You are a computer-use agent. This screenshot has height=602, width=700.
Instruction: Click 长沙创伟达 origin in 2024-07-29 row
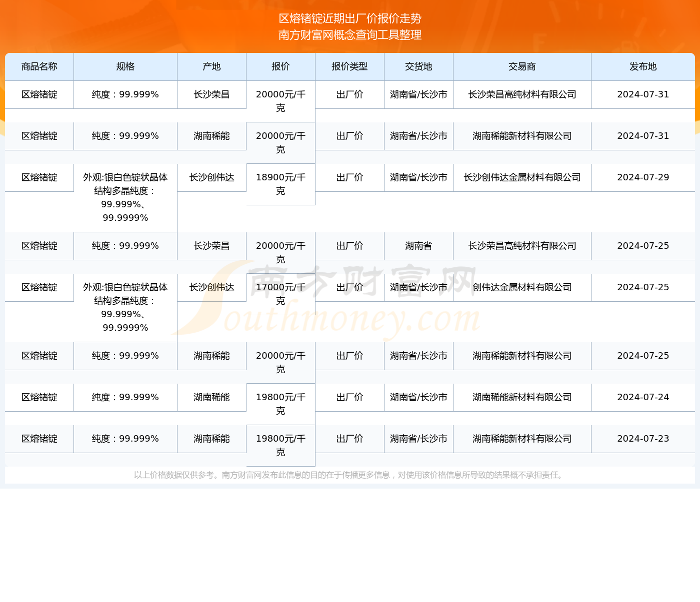coord(212,178)
